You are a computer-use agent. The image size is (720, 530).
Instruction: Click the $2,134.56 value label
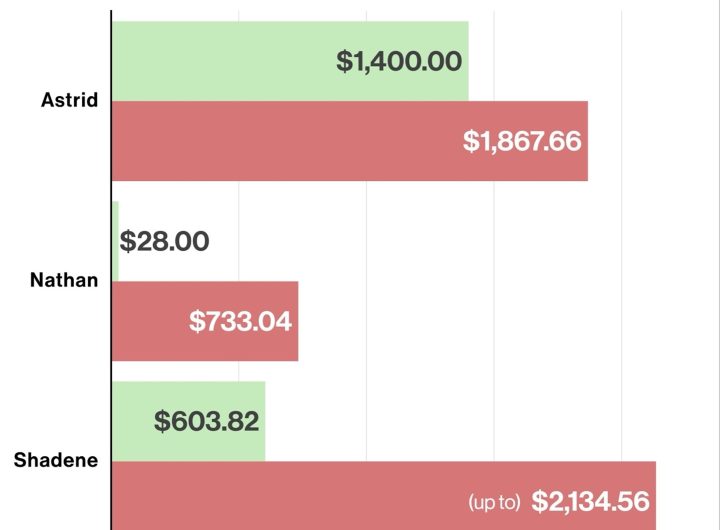(x=591, y=500)
